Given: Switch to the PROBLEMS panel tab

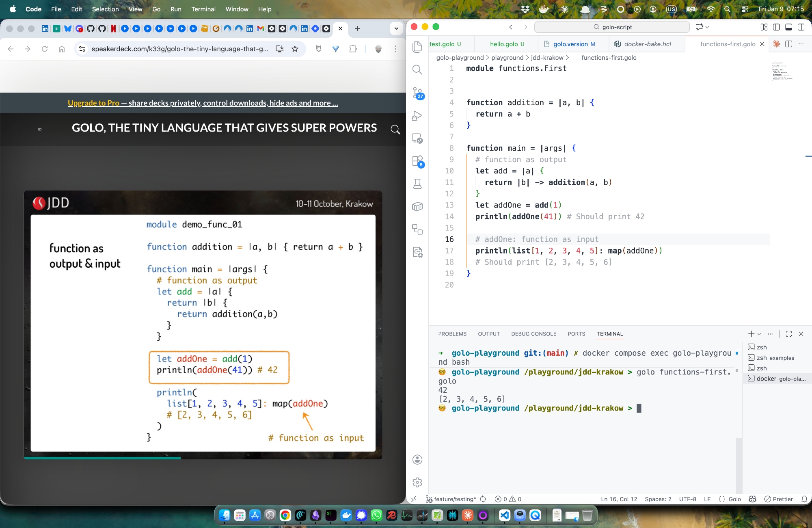Looking at the screenshot, I should pos(452,334).
